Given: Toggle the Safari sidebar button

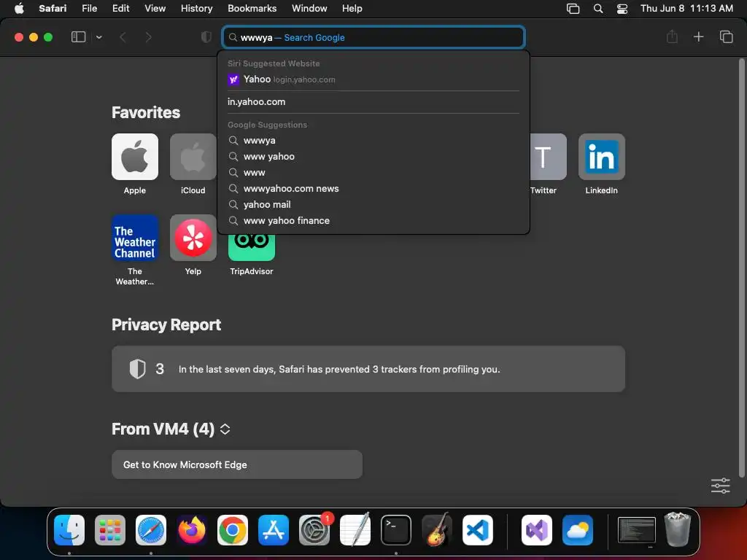Looking at the screenshot, I should 78,37.
